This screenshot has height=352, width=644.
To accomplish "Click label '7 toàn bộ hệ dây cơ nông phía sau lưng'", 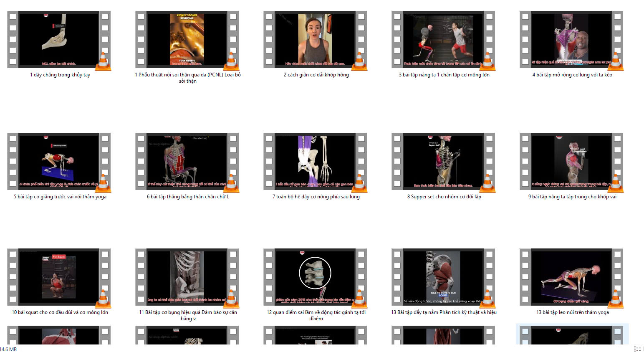I will (316, 197).
